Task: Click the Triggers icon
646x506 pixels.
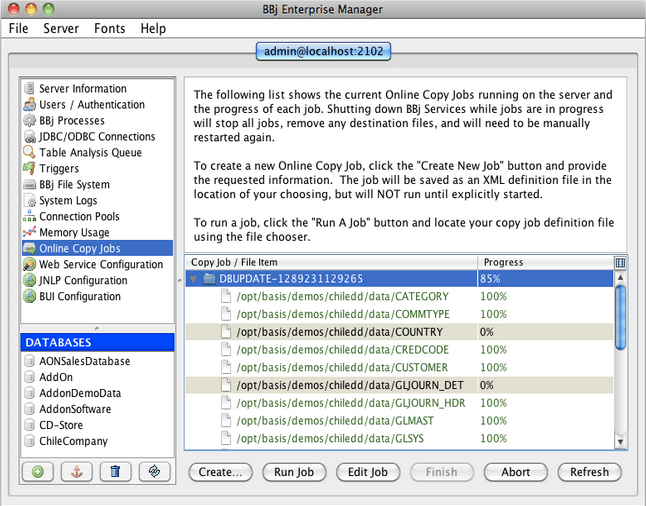Action: pos(29,168)
